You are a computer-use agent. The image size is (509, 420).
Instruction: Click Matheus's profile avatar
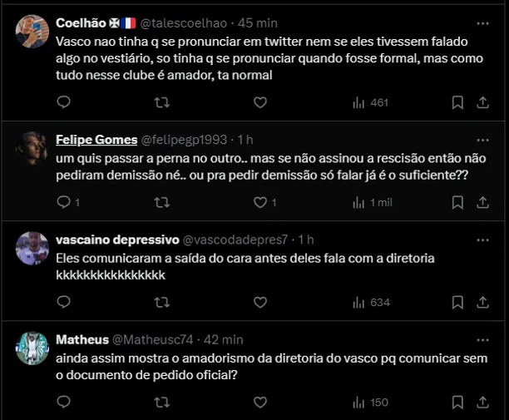pos(32,348)
